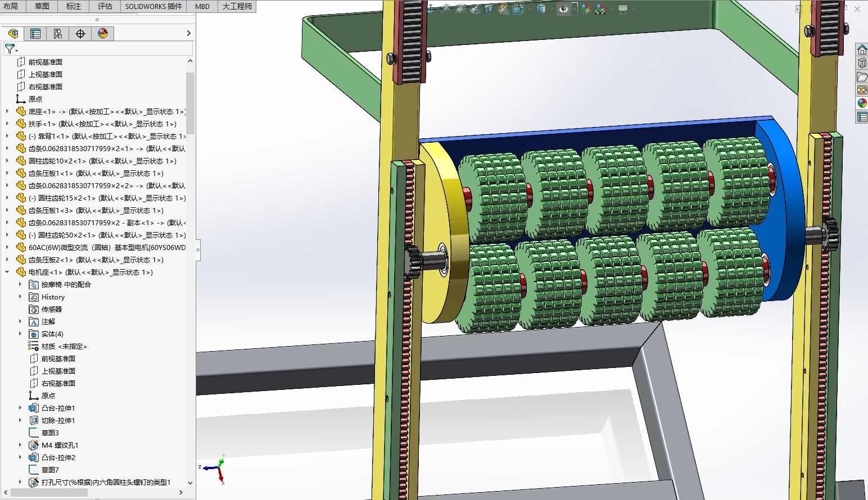
Task: Open the ConfigurationManager tab
Action: click(x=58, y=34)
